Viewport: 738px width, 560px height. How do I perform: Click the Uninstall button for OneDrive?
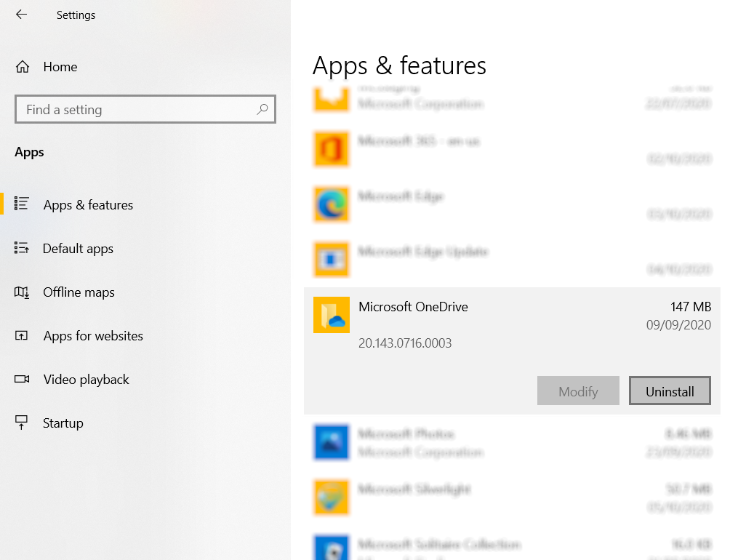[669, 391]
